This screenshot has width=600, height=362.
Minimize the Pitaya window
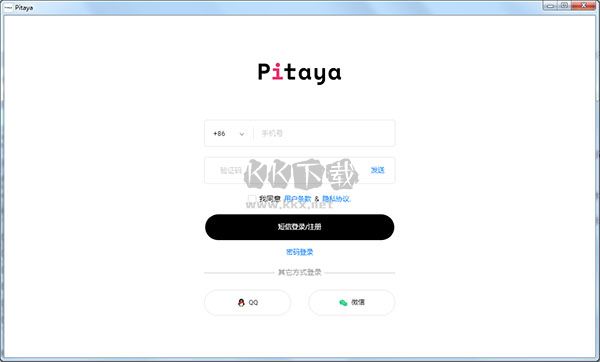tap(550, 5)
